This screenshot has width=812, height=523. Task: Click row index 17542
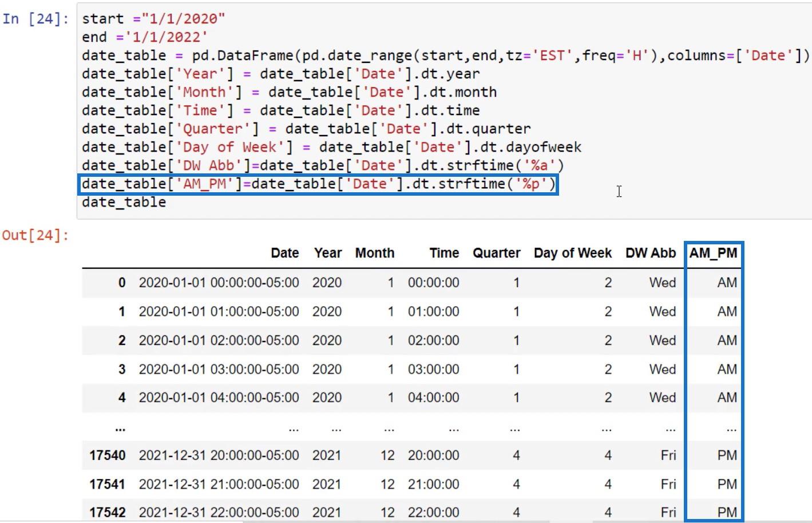pos(108,513)
